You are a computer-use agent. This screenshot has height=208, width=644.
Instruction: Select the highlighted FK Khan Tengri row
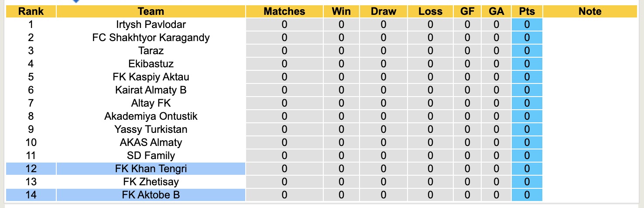151,169
